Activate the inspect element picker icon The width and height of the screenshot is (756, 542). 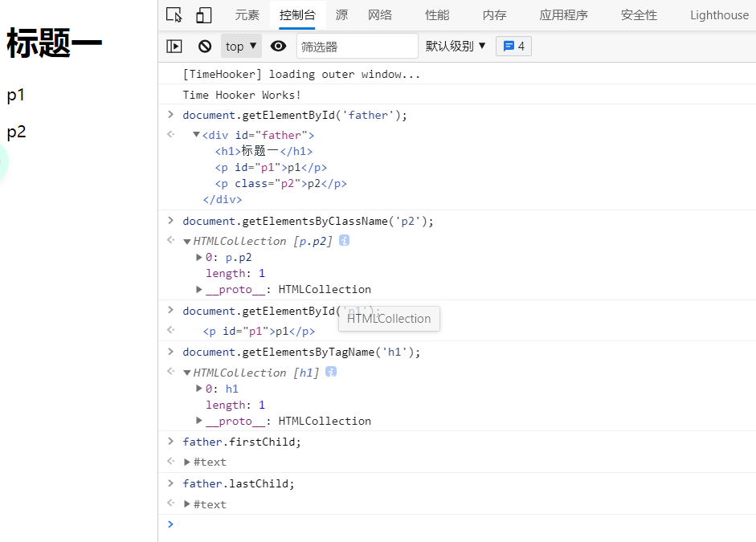pos(174,15)
